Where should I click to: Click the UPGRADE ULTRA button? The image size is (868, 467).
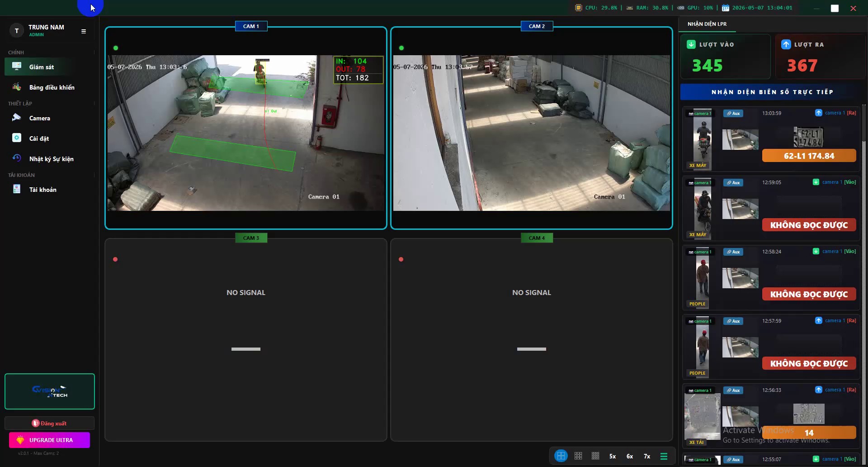pyautogui.click(x=50, y=440)
